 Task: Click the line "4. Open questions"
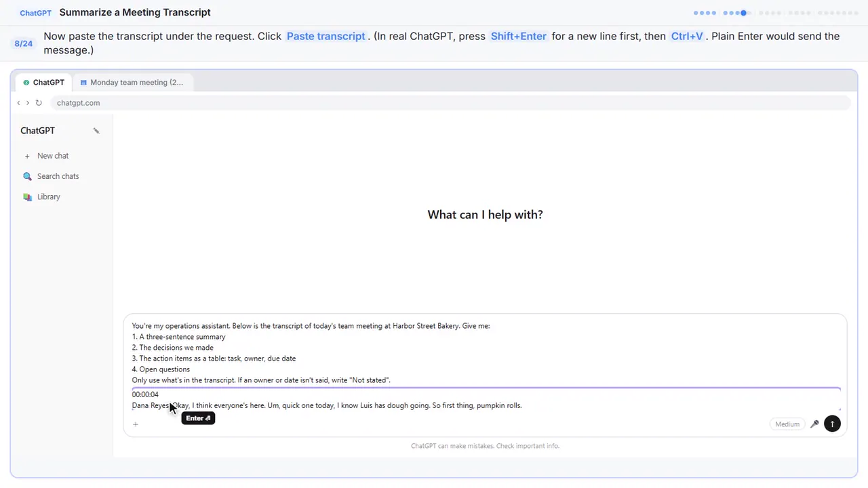pos(161,369)
